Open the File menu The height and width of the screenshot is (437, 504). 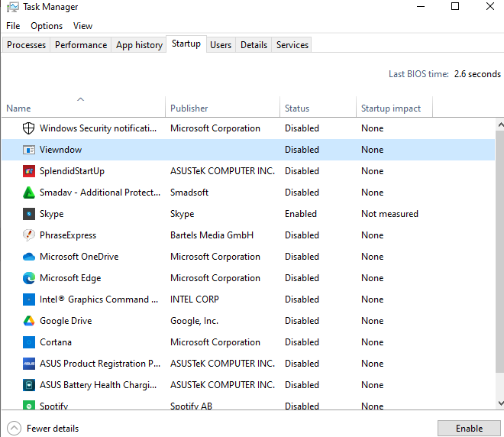(x=13, y=26)
